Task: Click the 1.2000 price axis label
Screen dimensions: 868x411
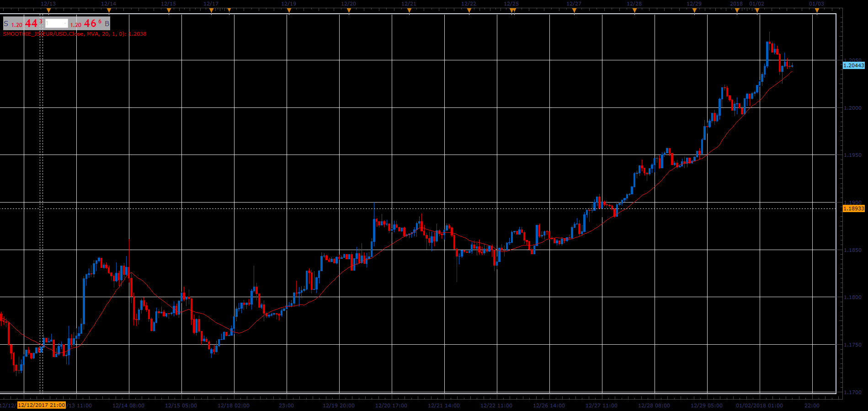Action: (852, 108)
